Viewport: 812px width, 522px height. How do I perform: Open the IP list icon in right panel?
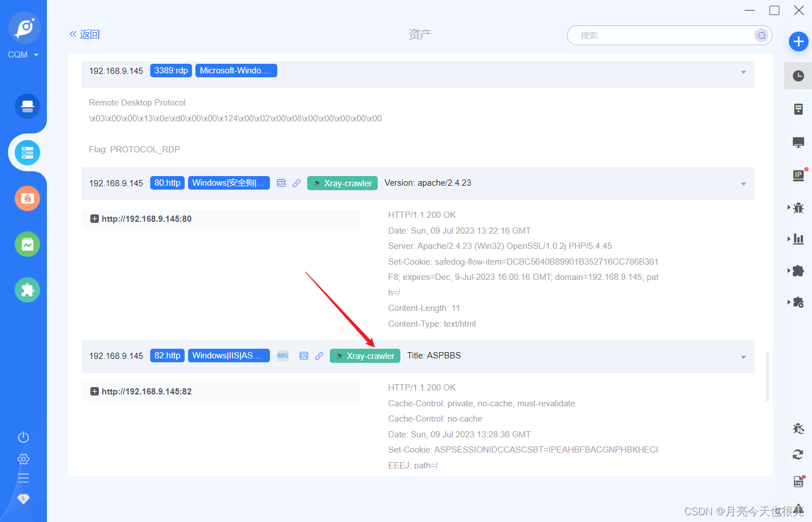click(x=798, y=175)
